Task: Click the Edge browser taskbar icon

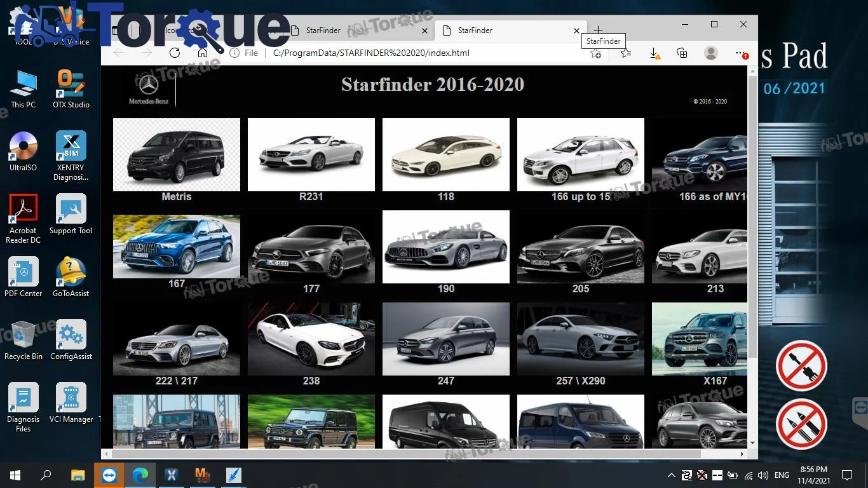Action: 140,475
